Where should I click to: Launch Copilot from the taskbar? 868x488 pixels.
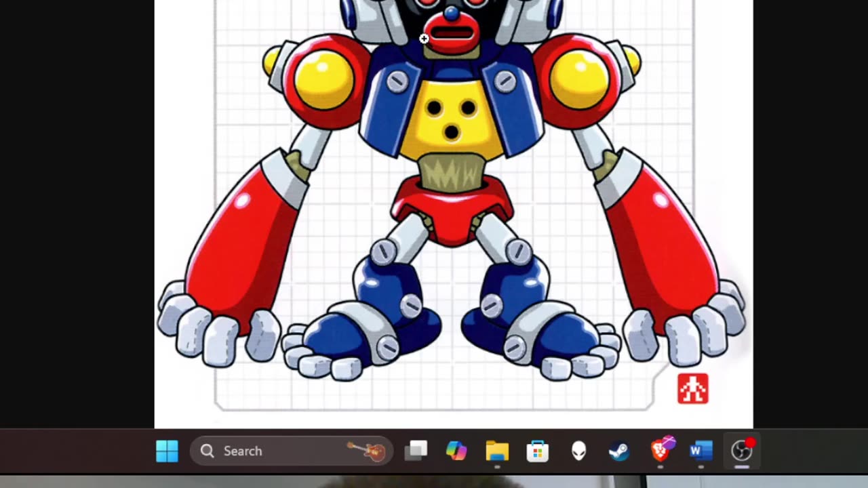point(456,451)
